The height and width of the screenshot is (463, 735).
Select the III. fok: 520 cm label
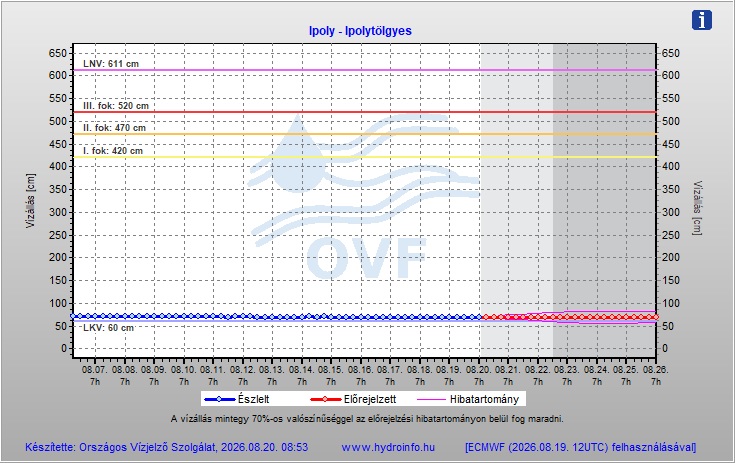[x=116, y=106]
